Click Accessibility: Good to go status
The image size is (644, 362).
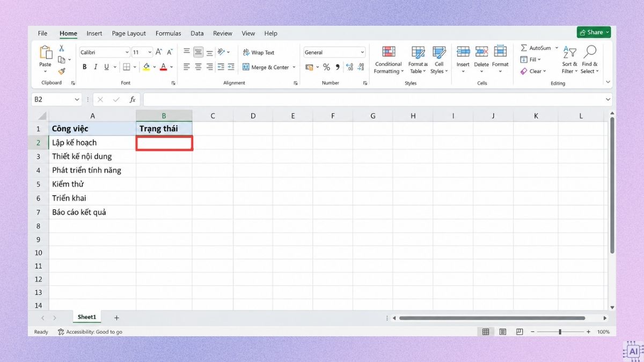click(90, 332)
